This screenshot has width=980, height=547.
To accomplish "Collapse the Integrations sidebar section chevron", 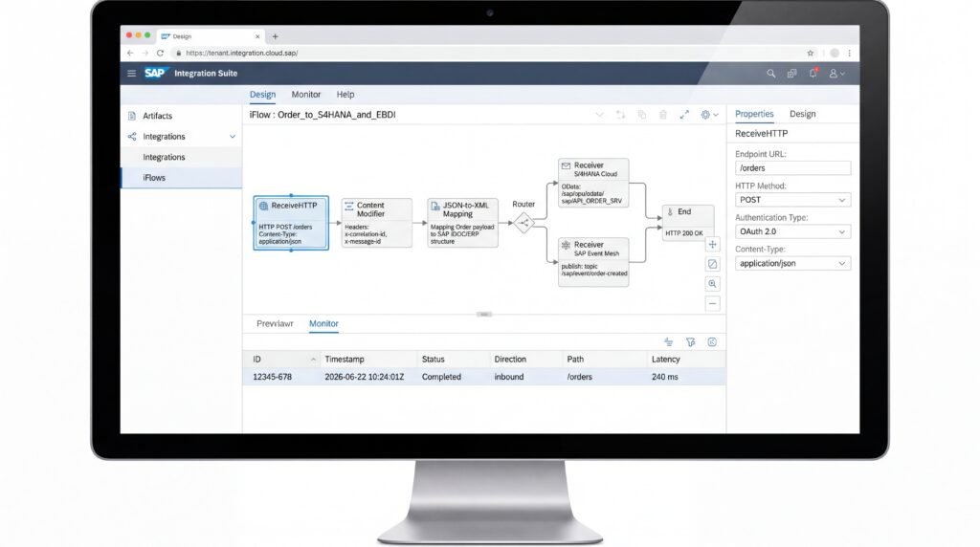I will click(232, 137).
